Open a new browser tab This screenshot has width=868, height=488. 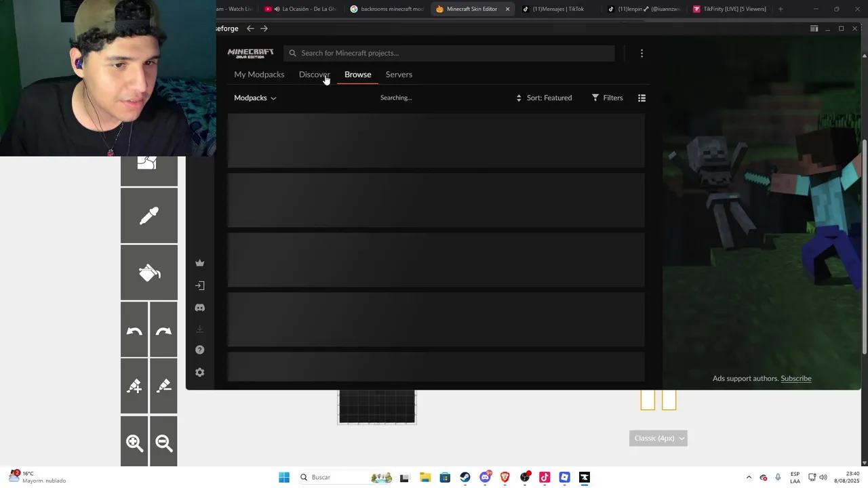point(781,9)
